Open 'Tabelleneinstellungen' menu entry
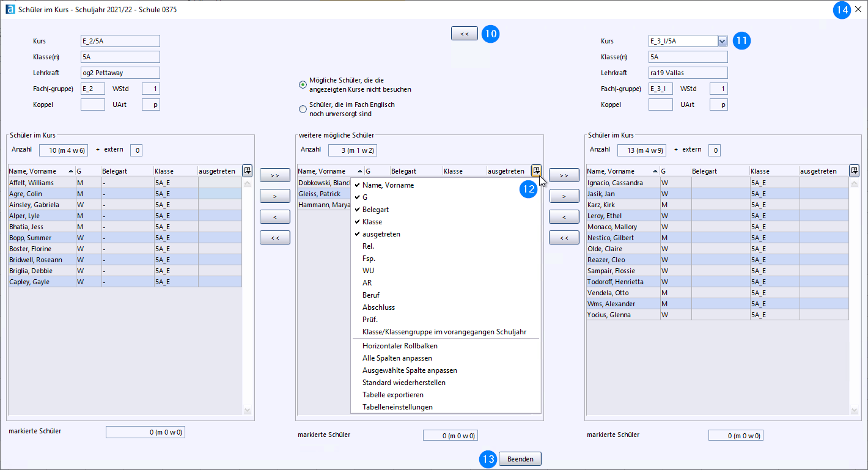 coord(446,407)
